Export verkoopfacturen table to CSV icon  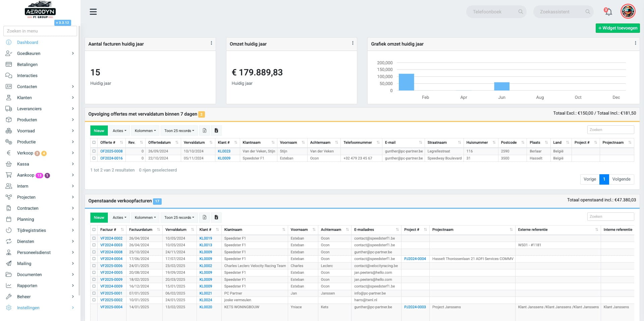(x=216, y=217)
